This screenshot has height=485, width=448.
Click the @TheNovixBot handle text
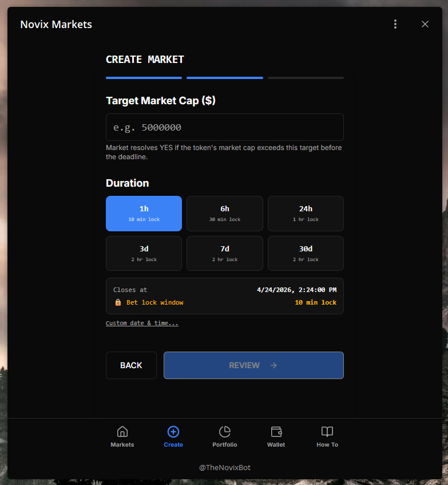tap(225, 467)
